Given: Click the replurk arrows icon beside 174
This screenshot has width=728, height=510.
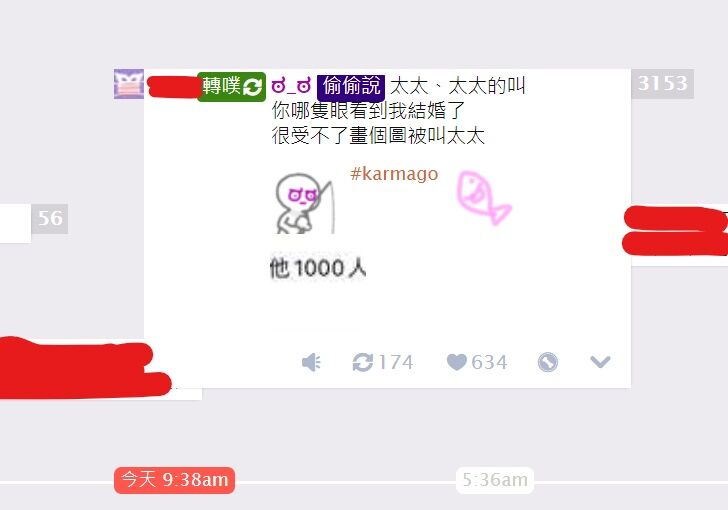Looking at the screenshot, I should [363, 362].
